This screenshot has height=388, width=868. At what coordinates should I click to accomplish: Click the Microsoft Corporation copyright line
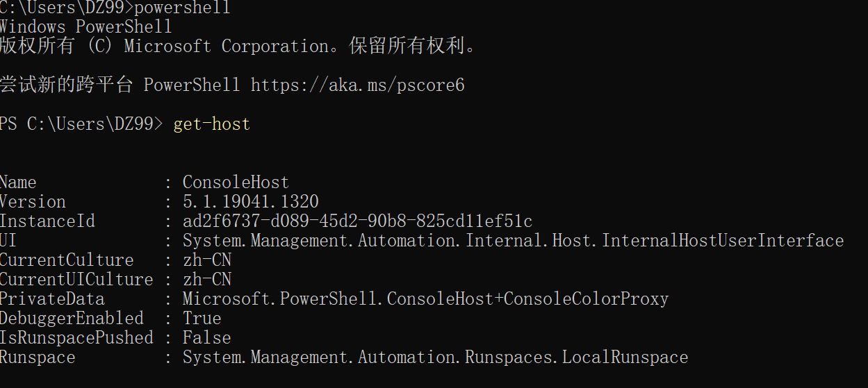pos(238,47)
